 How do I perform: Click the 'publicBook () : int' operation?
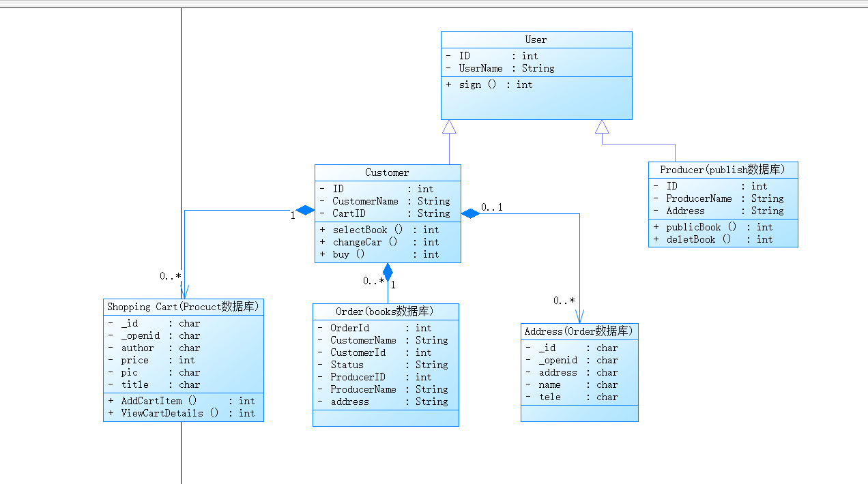coord(713,227)
